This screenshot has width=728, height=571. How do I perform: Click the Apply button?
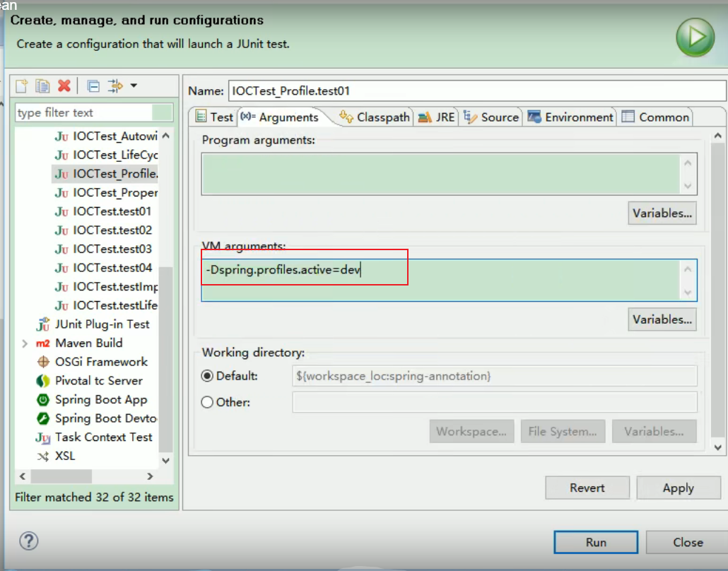[x=679, y=488]
